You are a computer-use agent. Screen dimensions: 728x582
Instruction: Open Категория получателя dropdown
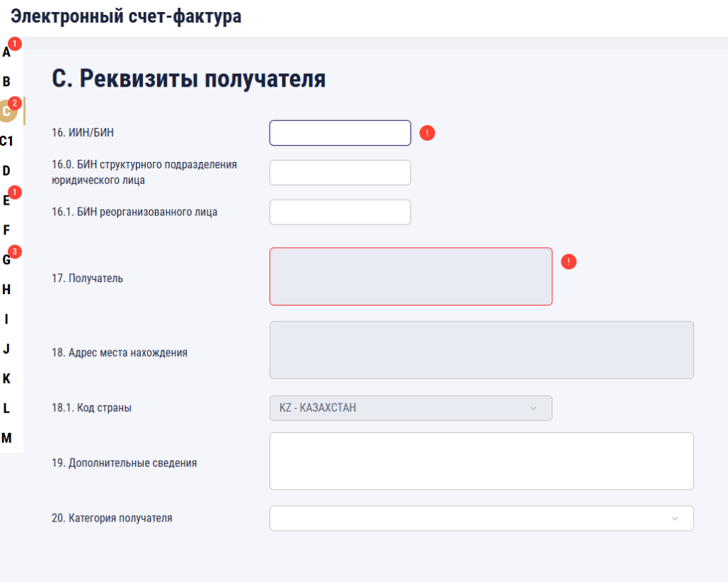pyautogui.click(x=481, y=518)
